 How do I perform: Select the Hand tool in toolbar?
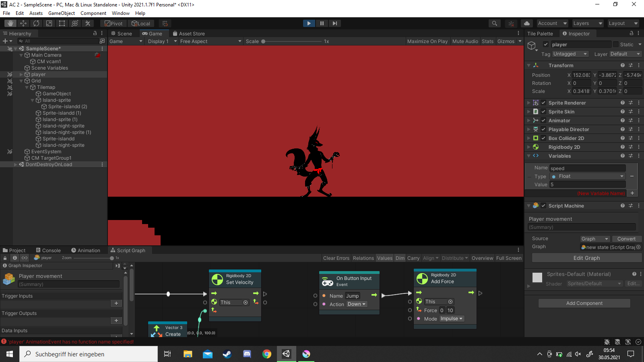click(x=10, y=23)
